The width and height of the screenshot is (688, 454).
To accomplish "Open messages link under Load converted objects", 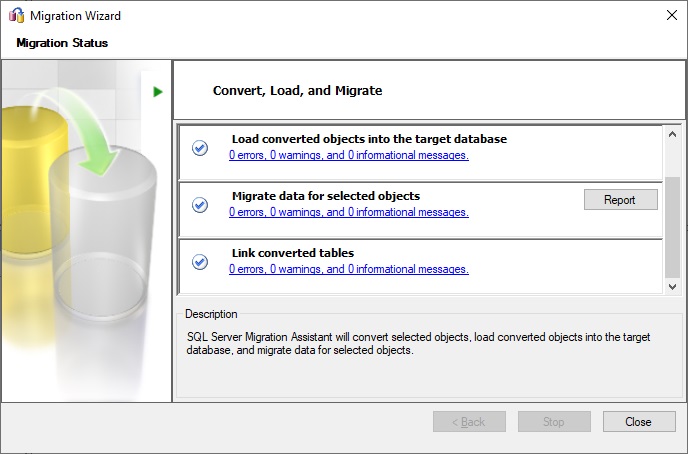I will [349, 155].
